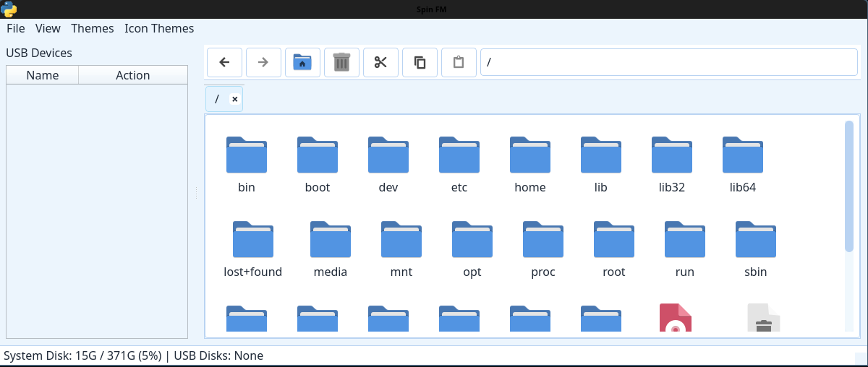Viewport: 868px width, 367px height.
Task: Click the forward navigation arrow
Action: click(263, 62)
